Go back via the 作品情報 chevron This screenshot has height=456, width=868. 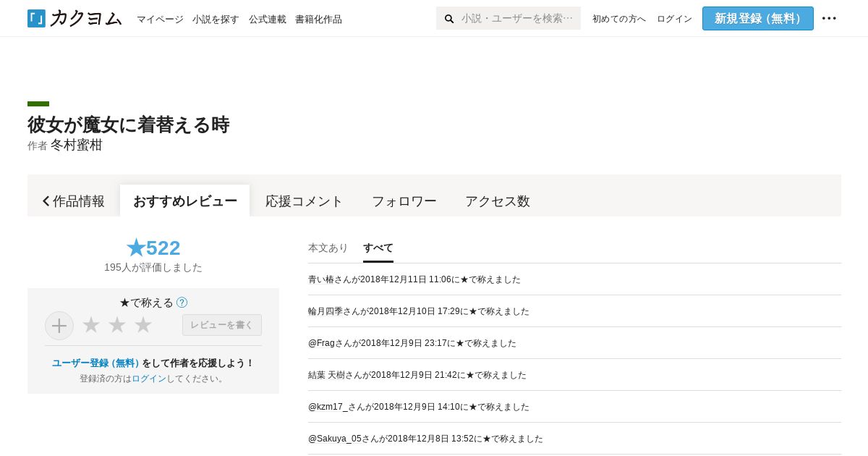73,201
